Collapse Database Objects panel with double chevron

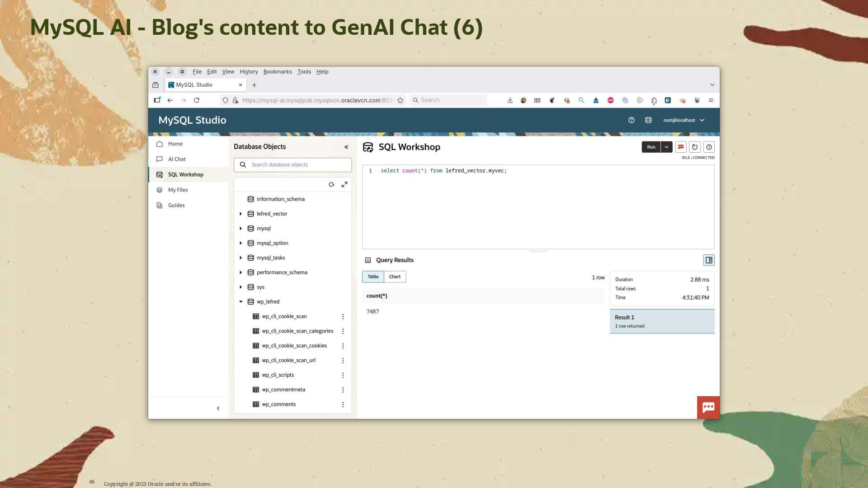pyautogui.click(x=346, y=147)
